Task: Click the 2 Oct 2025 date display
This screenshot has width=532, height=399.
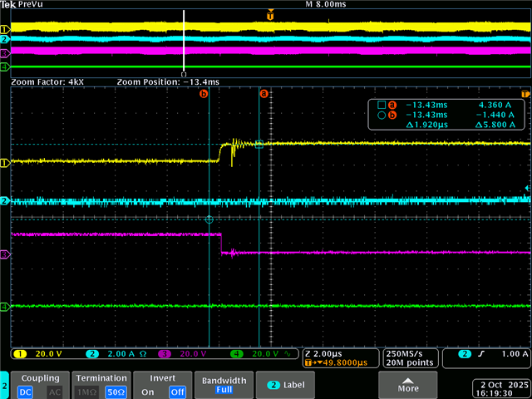Action: coord(505,385)
